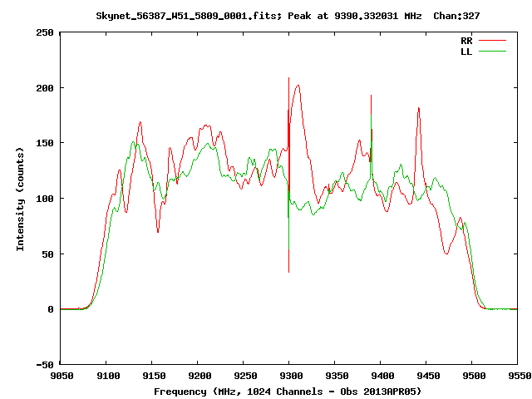
Task: Click the x-axis tick label 9400
Action: tap(382, 376)
